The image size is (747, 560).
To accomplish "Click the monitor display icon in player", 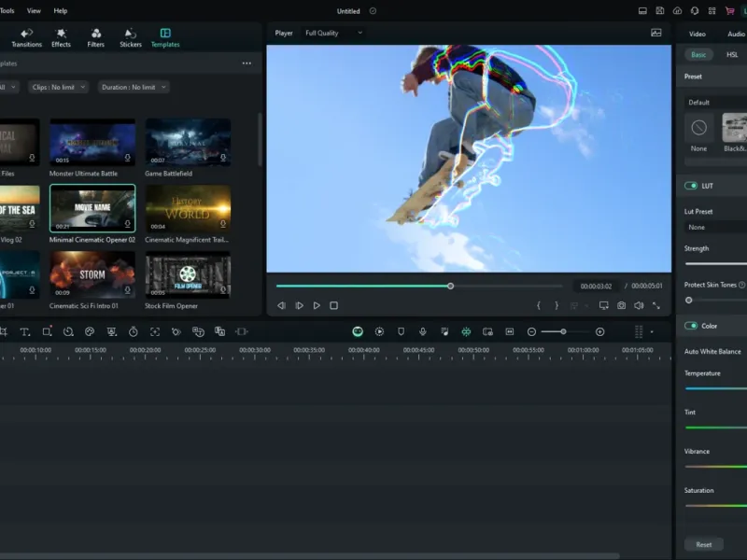I will pyautogui.click(x=603, y=305).
